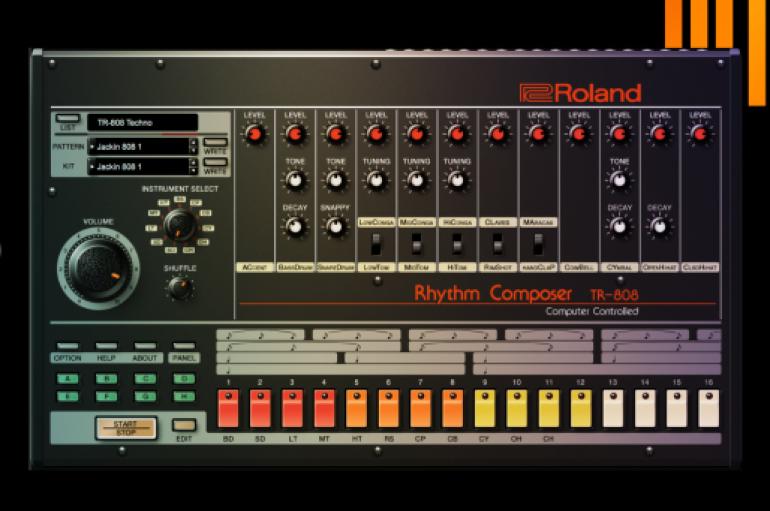Screen dimensions: 770x511
Task: Toggle white step button 16
Action: point(709,409)
